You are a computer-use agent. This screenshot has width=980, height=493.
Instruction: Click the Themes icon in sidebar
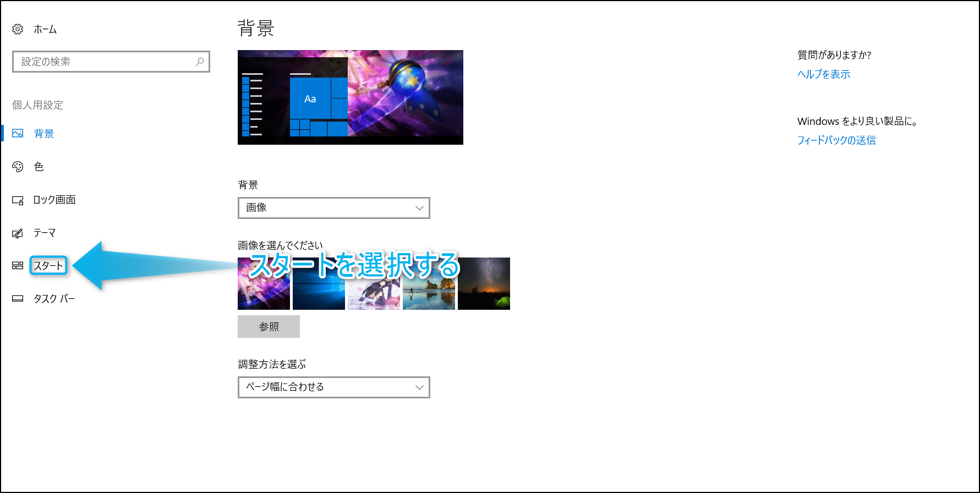tap(18, 233)
